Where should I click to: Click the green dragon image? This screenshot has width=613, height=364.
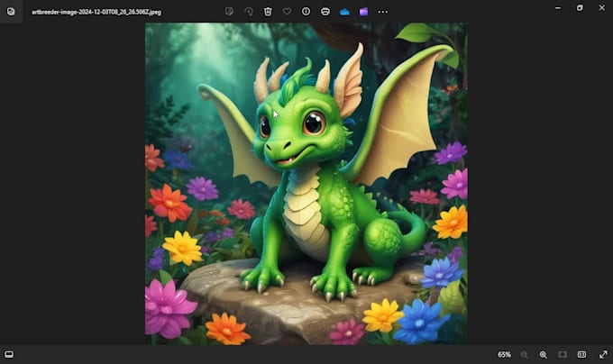[x=306, y=184]
